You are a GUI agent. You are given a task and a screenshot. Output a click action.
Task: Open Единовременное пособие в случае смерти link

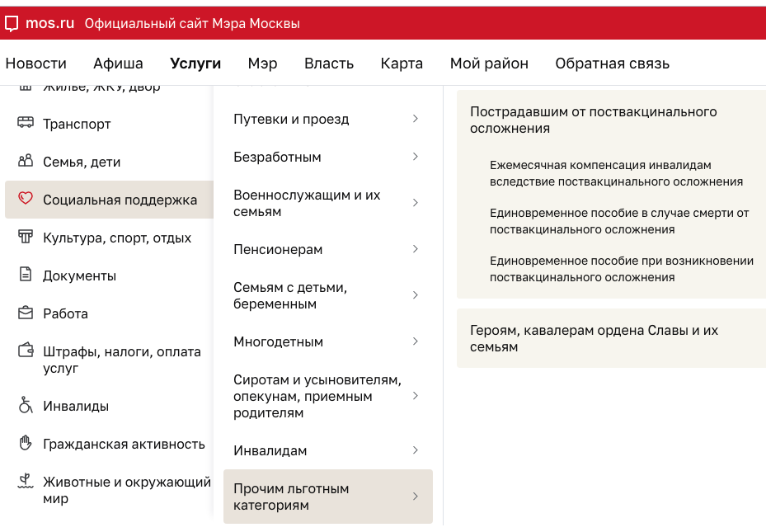pyautogui.click(x=619, y=221)
